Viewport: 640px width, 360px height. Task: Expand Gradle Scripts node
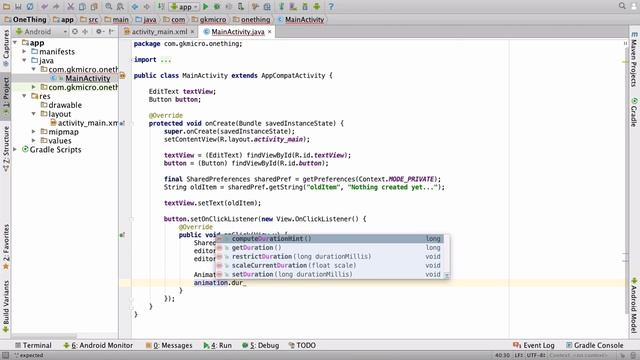click(15, 149)
